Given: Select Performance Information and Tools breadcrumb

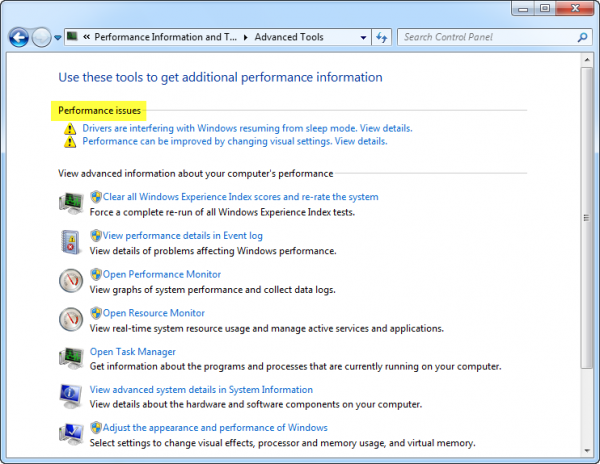Looking at the screenshot, I should pyautogui.click(x=165, y=37).
